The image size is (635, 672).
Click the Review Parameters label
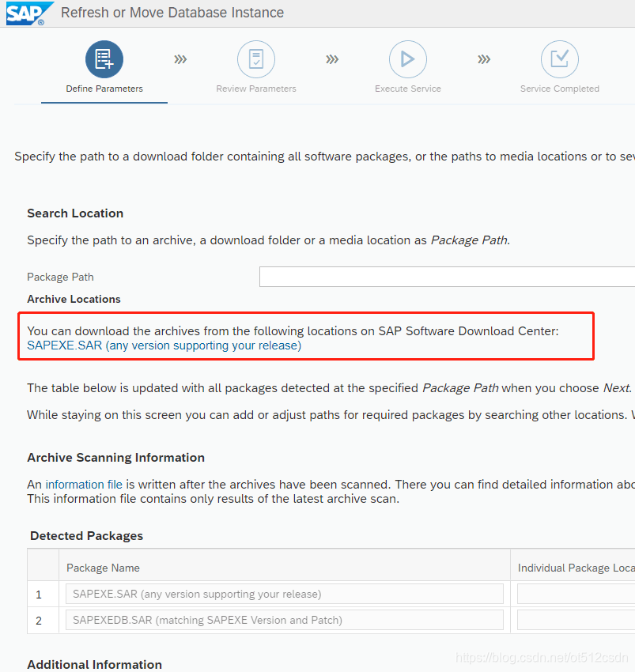coord(256,89)
